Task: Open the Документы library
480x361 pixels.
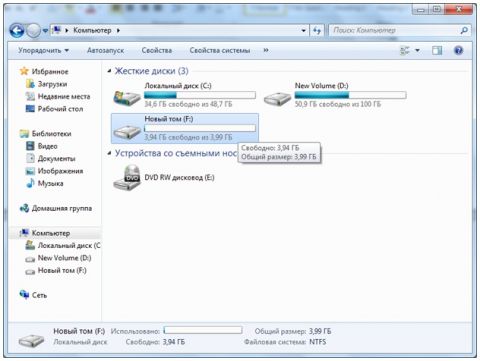Action: click(x=56, y=158)
